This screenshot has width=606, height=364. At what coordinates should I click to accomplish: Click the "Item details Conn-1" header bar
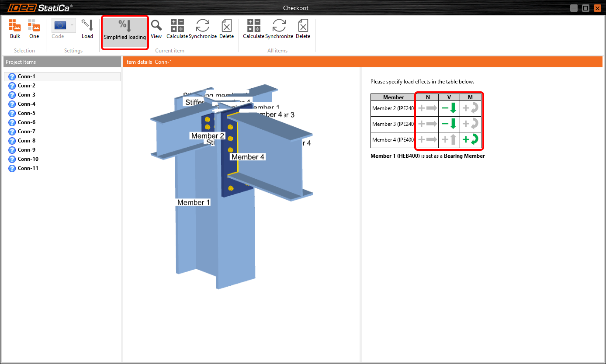coord(363,62)
